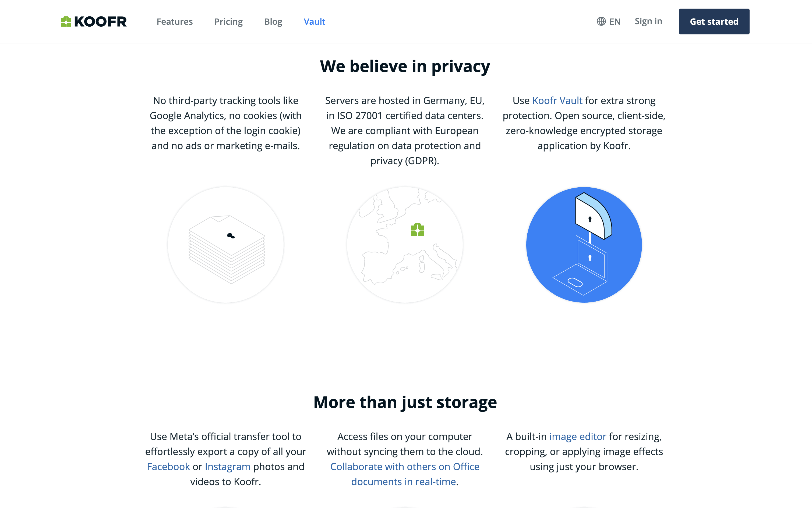
Task: Click the globe language icon
Action: pyautogui.click(x=601, y=22)
